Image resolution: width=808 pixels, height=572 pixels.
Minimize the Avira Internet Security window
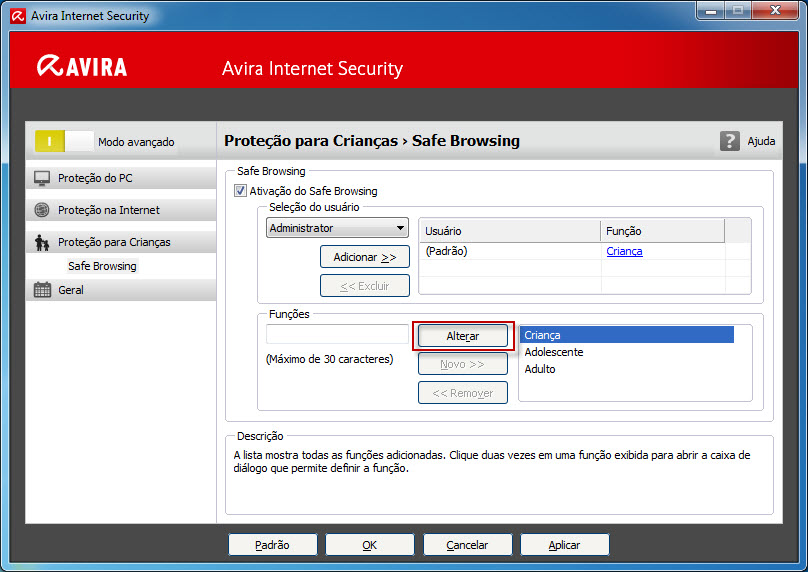[711, 10]
